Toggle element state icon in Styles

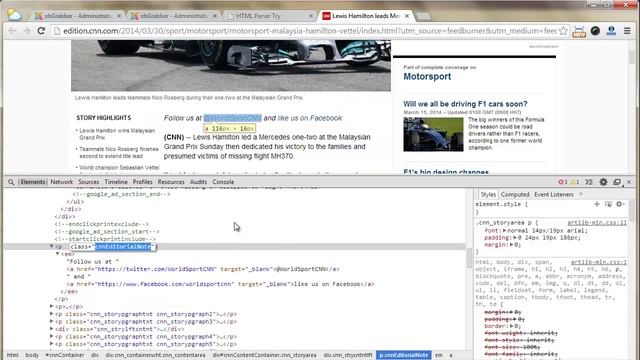click(x=608, y=204)
